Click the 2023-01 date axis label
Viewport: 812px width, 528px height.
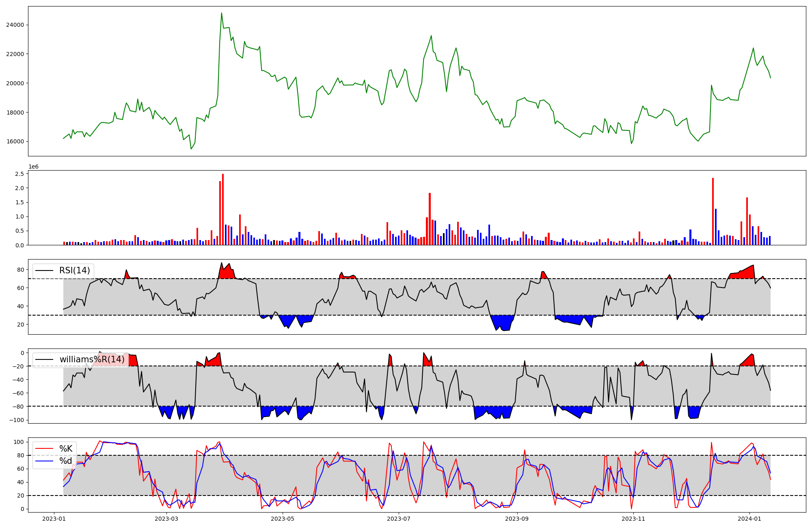coord(54,519)
